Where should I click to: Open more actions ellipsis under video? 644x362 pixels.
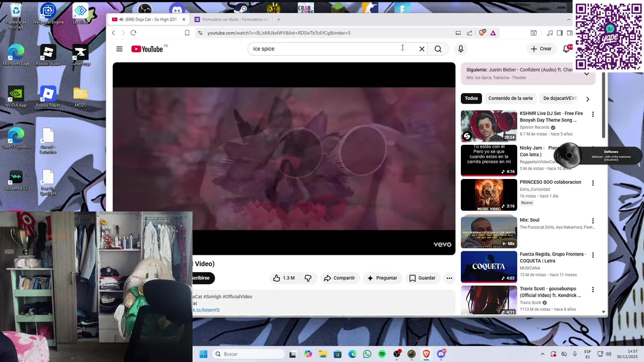(x=449, y=278)
